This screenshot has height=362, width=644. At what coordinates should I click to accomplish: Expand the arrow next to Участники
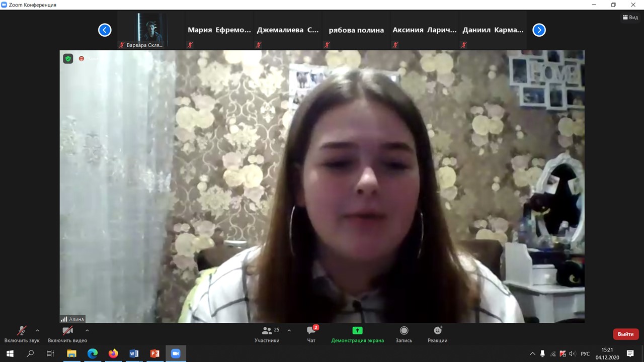(289, 330)
